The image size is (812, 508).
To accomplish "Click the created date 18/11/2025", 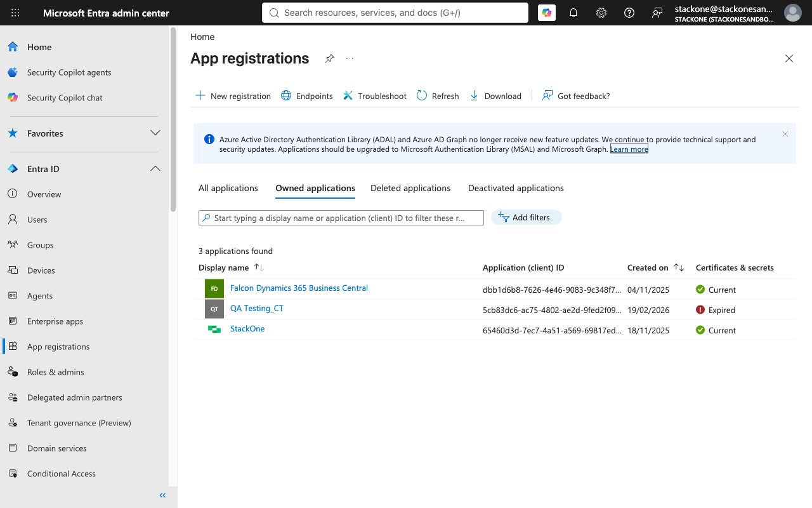I will click(x=648, y=331).
